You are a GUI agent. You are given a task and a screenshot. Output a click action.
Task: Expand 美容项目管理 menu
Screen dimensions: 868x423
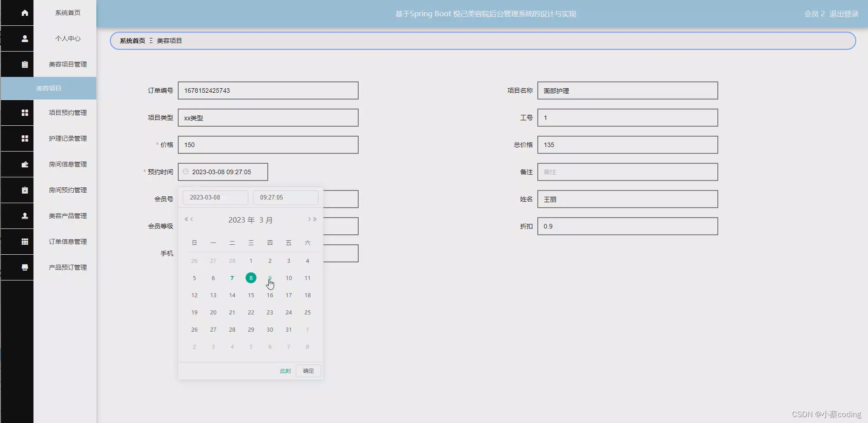(x=68, y=64)
